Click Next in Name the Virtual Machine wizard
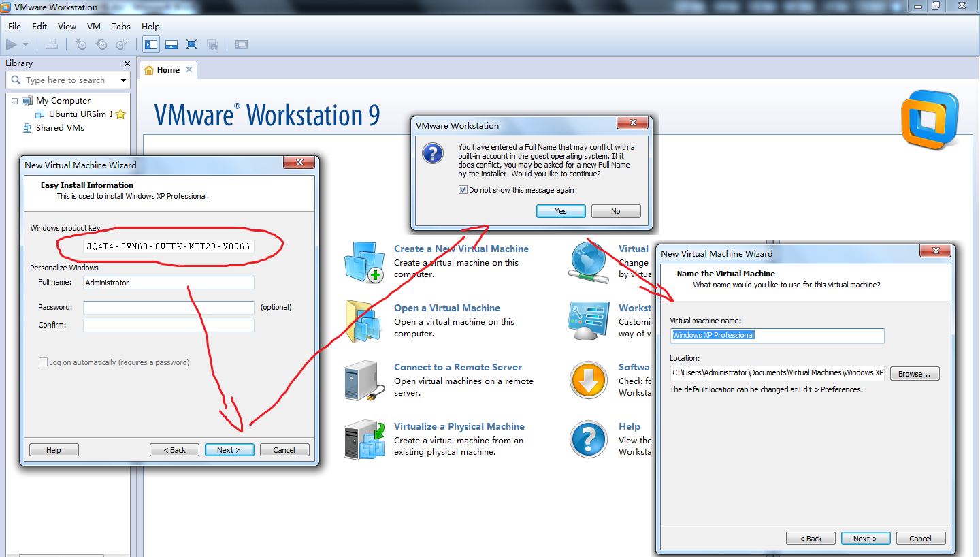The height and width of the screenshot is (557, 980). click(x=866, y=539)
